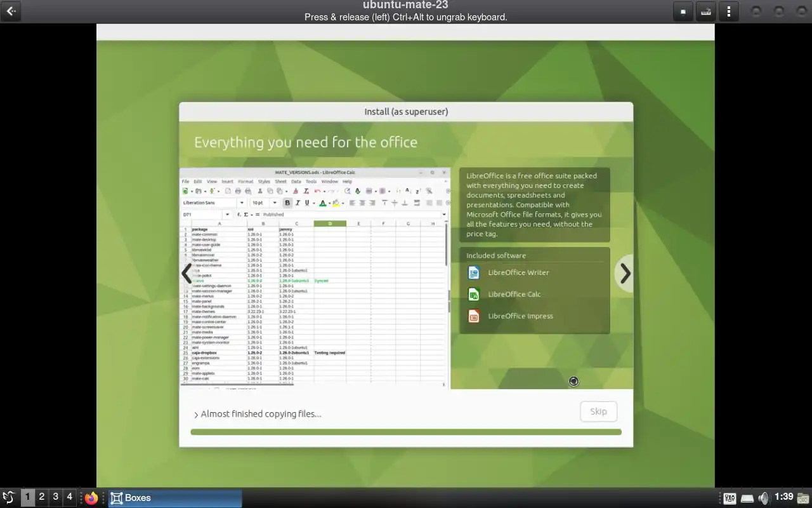Expand the 'Almost finished copying files' details

(196, 415)
